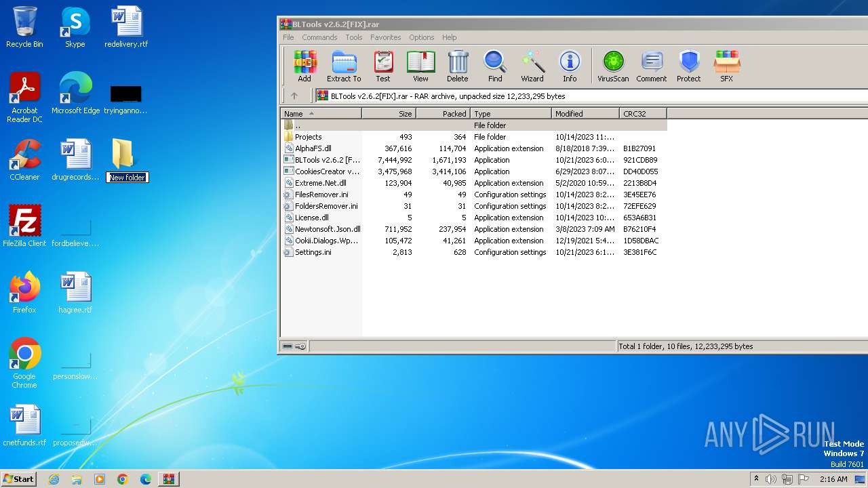Click the archive path address field
Screen dimensions: 868x488
coord(591,96)
